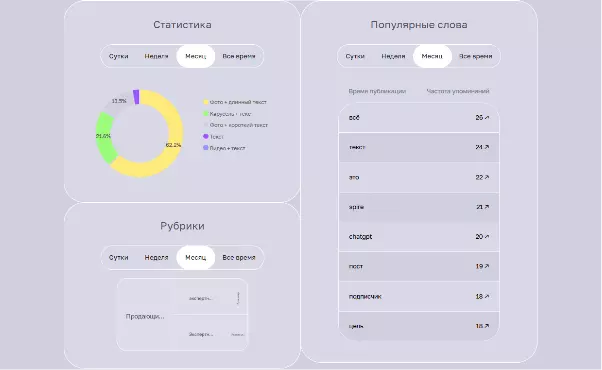This screenshot has height=370, width=602.
Task: Click the arrow icon in the подписчик row
Action: coord(487,296)
